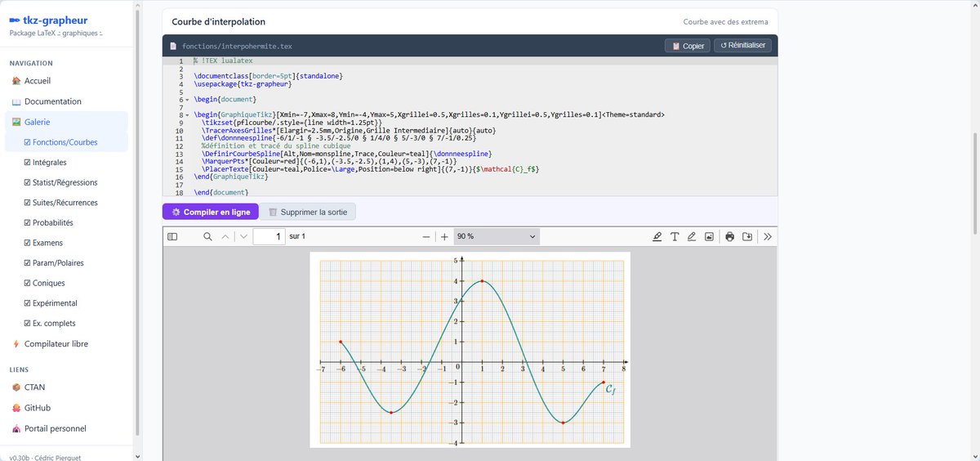Toggle the PDF viewer sidebar panel
The width and height of the screenshot is (980, 461).
(x=172, y=236)
